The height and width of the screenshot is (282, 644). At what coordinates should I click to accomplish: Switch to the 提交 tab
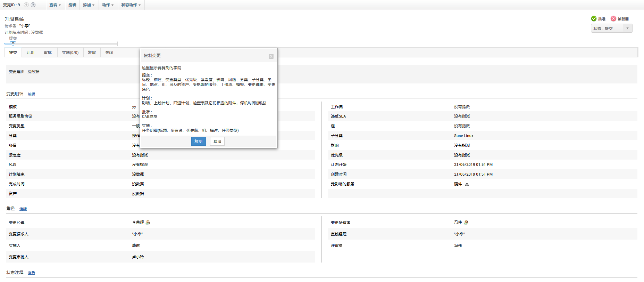pyautogui.click(x=13, y=53)
